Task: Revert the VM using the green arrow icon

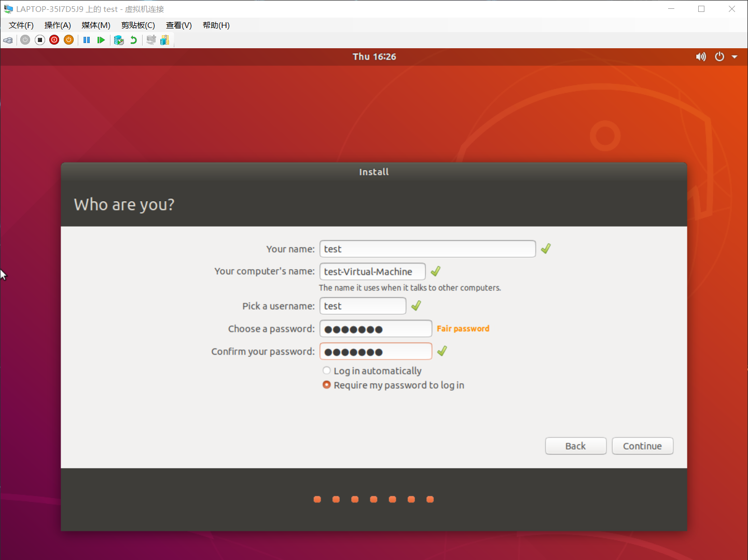Action: 134,40
